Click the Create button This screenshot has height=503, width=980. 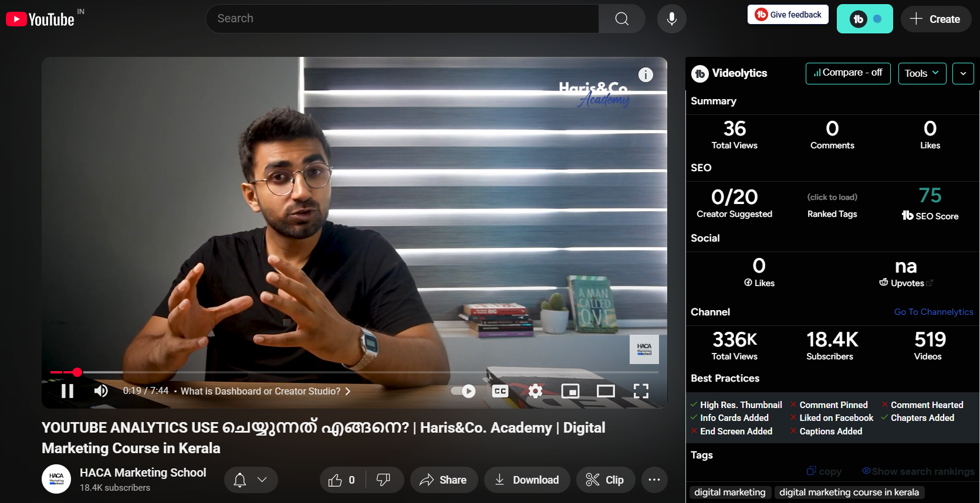pos(936,19)
